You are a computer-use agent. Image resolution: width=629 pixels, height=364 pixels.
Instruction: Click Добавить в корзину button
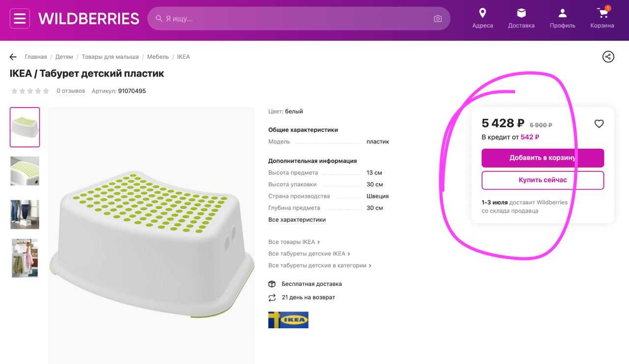click(543, 158)
